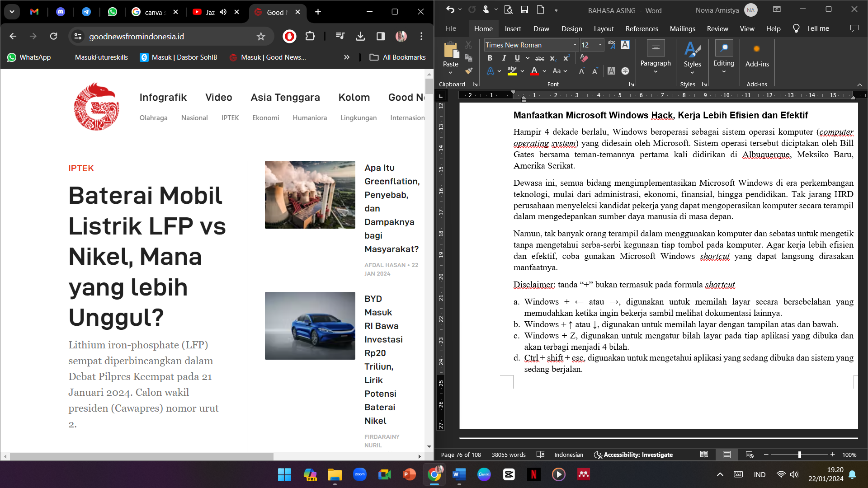
Task: Mute the YouTube tab audio
Action: coord(223,12)
